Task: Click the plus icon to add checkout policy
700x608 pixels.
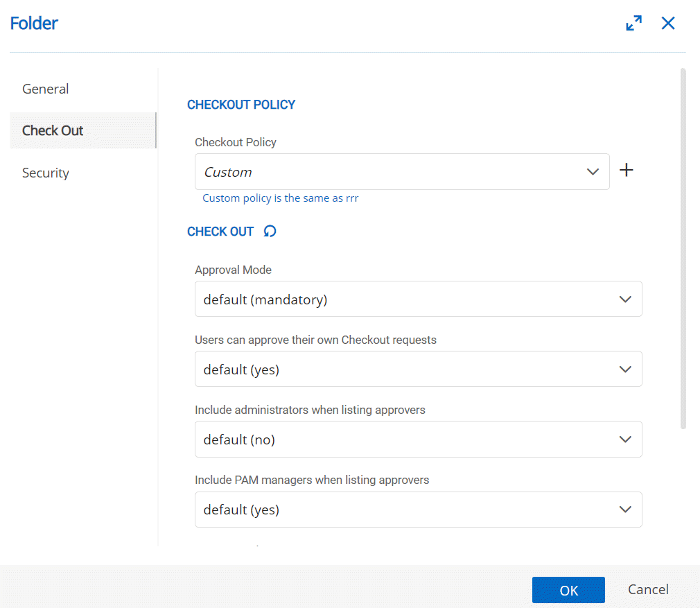Action: 627,171
